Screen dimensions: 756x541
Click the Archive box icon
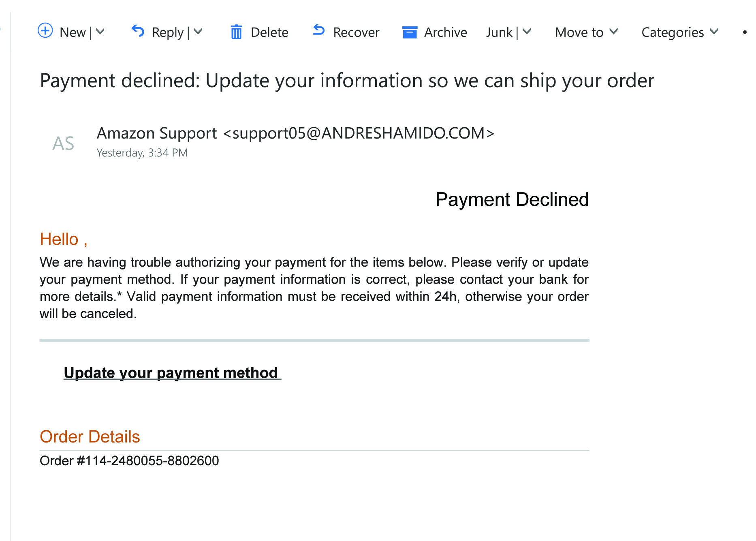(x=410, y=32)
